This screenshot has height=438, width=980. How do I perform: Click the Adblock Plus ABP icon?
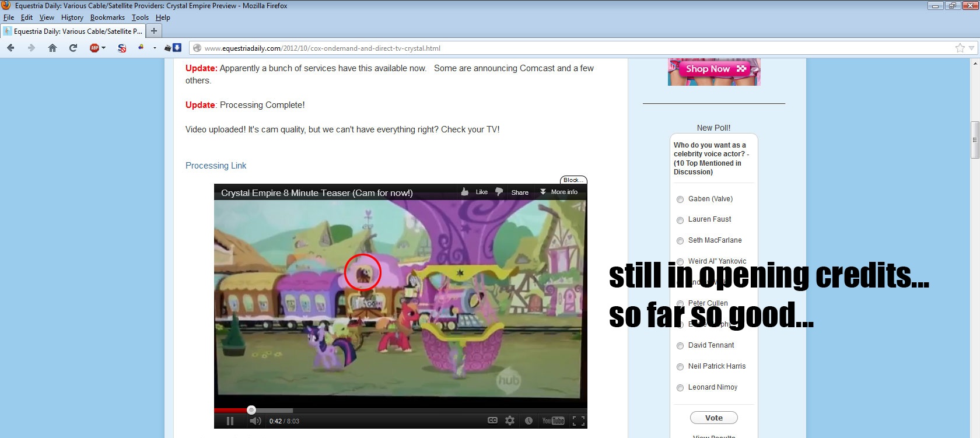(94, 48)
